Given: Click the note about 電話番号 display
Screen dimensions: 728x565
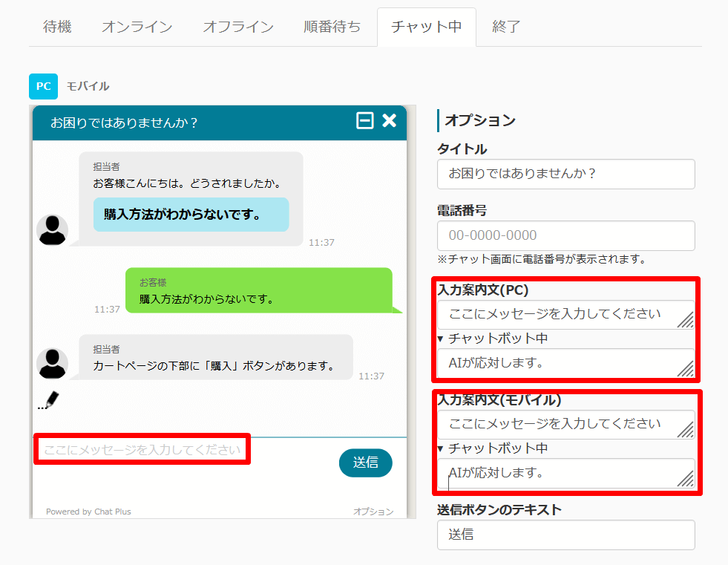Looking at the screenshot, I should pyautogui.click(x=542, y=259).
